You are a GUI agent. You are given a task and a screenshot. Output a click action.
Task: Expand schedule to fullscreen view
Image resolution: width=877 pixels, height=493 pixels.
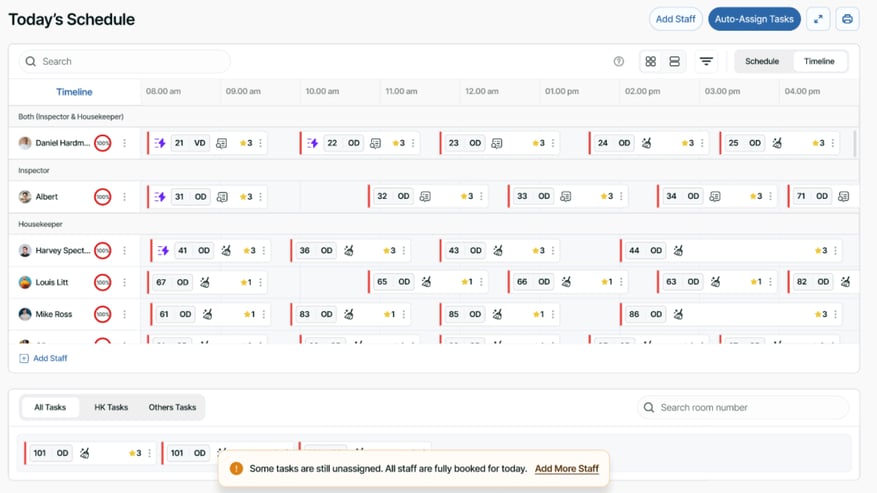tap(818, 19)
